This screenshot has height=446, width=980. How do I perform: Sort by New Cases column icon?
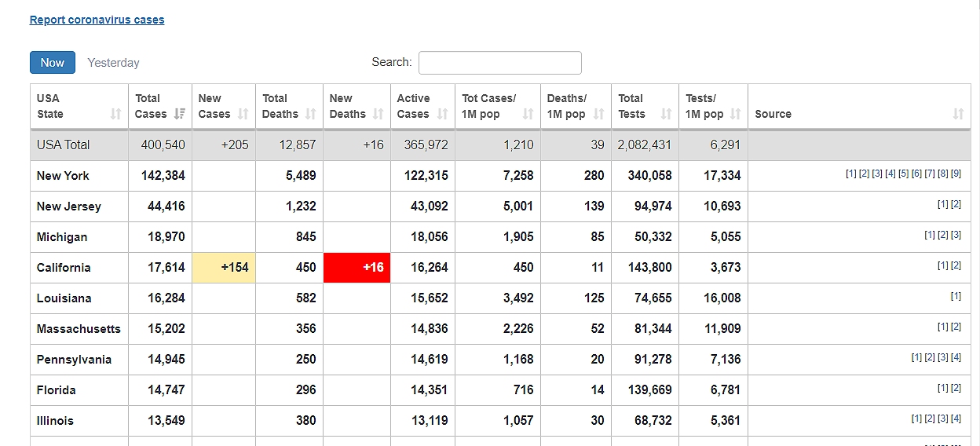pos(243,115)
